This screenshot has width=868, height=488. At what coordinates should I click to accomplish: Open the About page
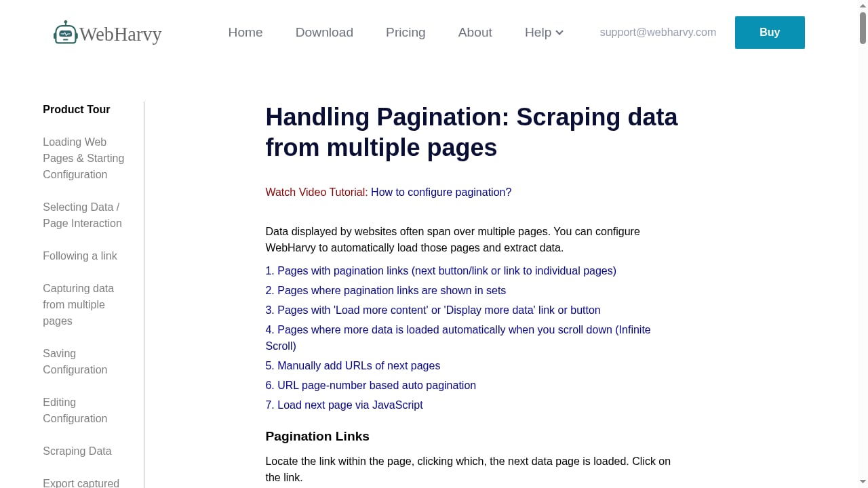(x=475, y=33)
